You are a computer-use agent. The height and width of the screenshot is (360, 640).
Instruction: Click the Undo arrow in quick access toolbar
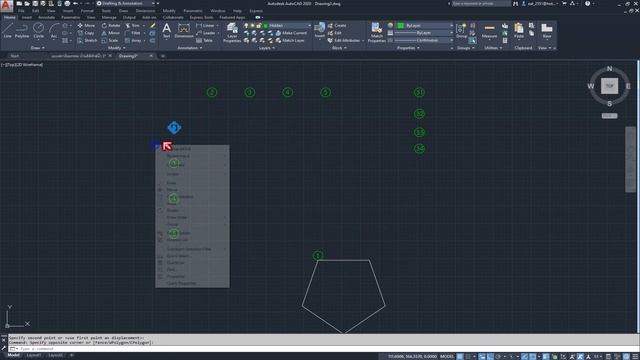75,3
